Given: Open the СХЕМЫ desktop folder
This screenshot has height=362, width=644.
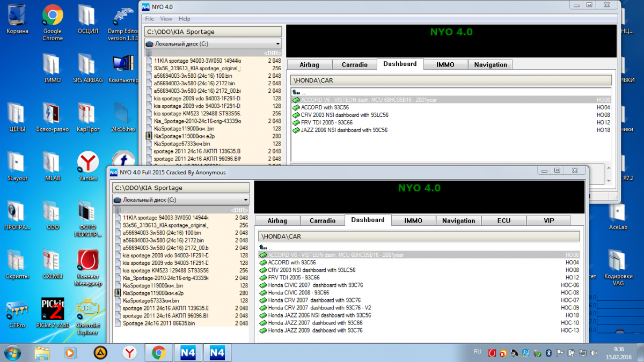Looking at the screenshot, I should (53, 264).
